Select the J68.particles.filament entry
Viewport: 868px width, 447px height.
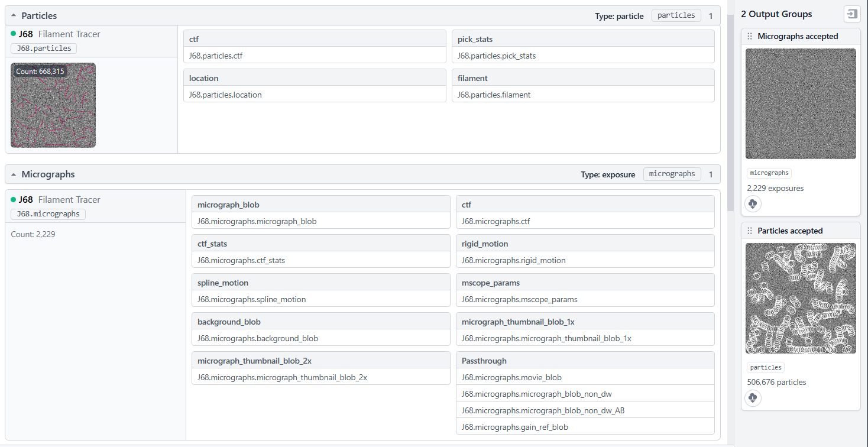(582, 95)
